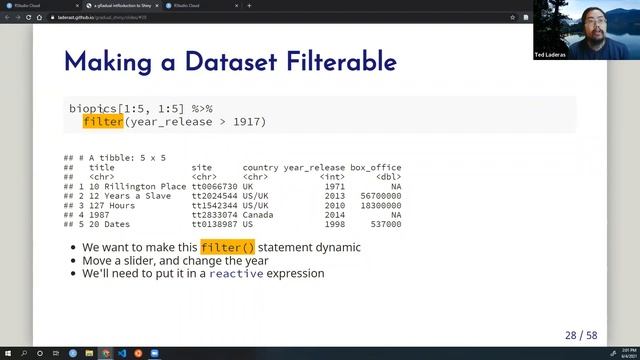Screen dimensions: 640x360
Task: Go back with the browser back arrow
Action: coord(7,18)
